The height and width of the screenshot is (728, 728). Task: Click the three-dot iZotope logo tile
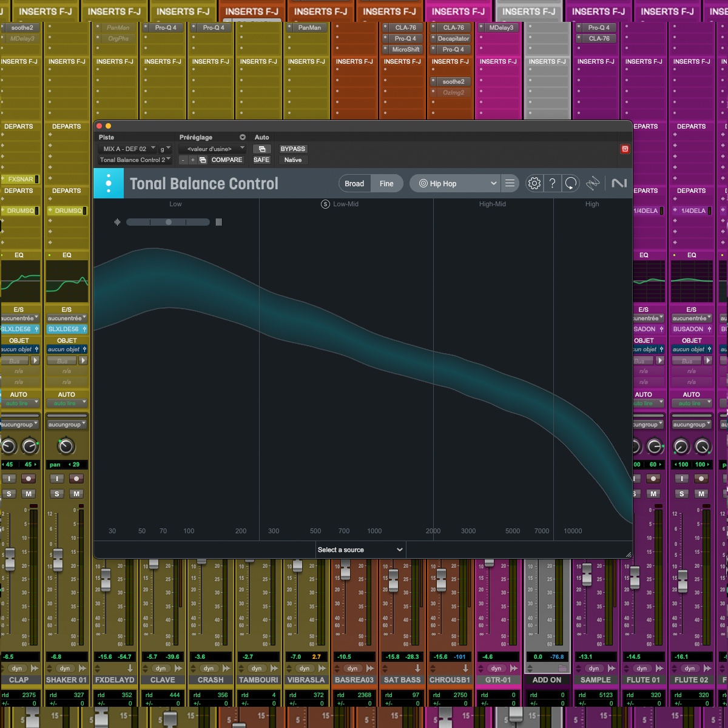pos(109,183)
